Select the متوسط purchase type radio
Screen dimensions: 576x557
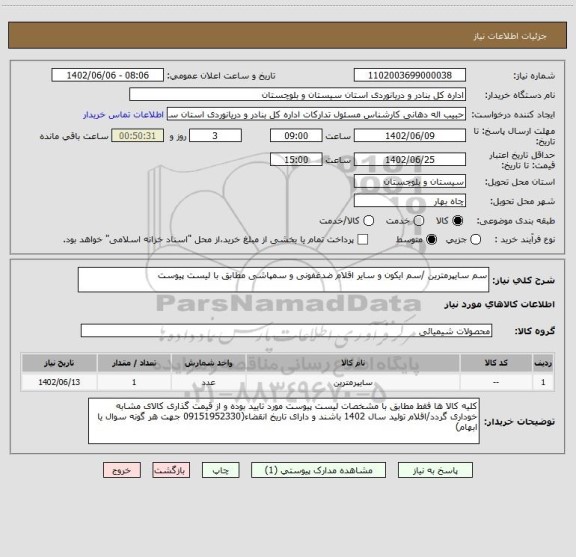click(x=431, y=240)
